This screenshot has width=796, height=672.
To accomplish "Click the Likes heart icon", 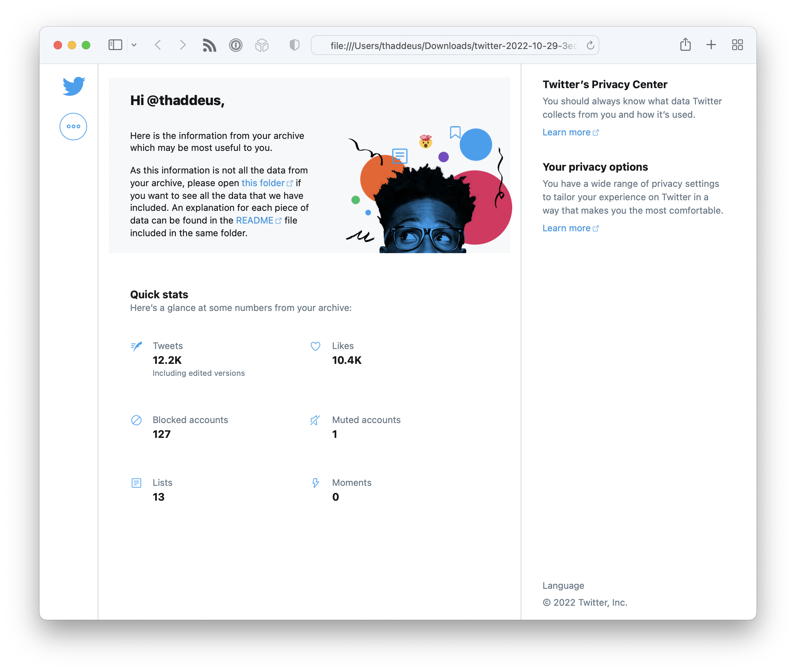I will point(316,346).
